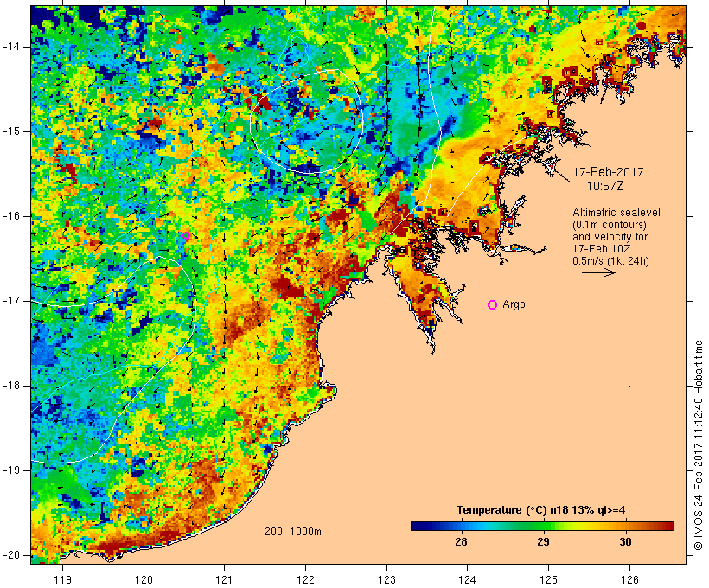709x588 pixels.
Task: Click the '200 1000m' isobath label
Action: pos(293,532)
